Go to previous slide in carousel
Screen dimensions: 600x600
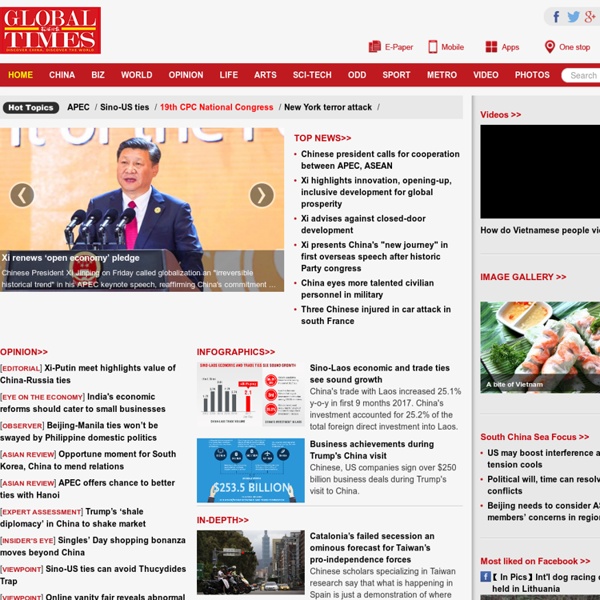pos(22,195)
